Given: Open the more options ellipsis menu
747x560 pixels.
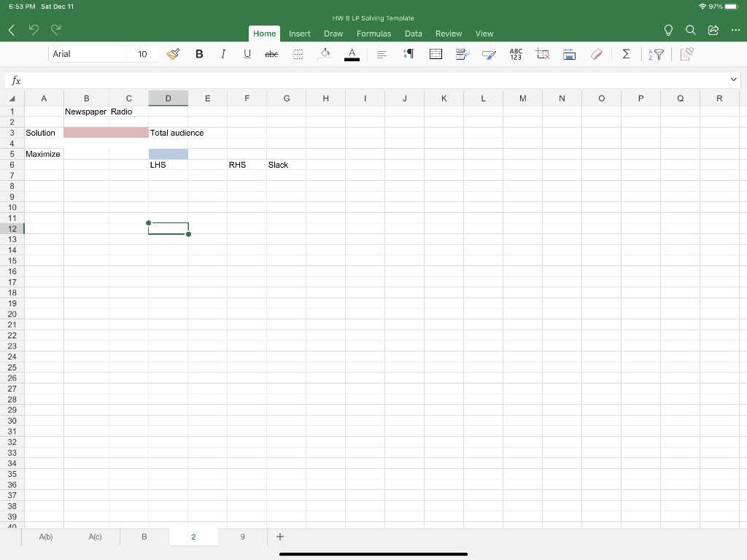Looking at the screenshot, I should click(x=735, y=31).
